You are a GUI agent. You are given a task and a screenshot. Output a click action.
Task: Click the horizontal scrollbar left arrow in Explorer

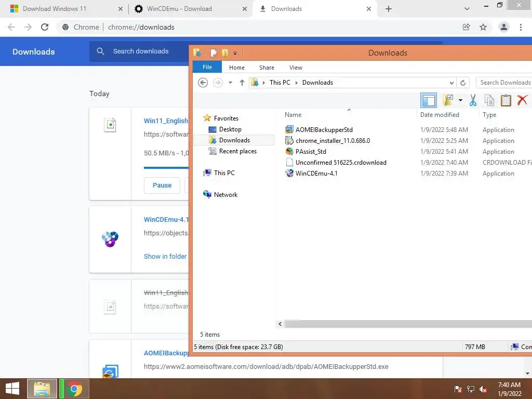(x=280, y=324)
